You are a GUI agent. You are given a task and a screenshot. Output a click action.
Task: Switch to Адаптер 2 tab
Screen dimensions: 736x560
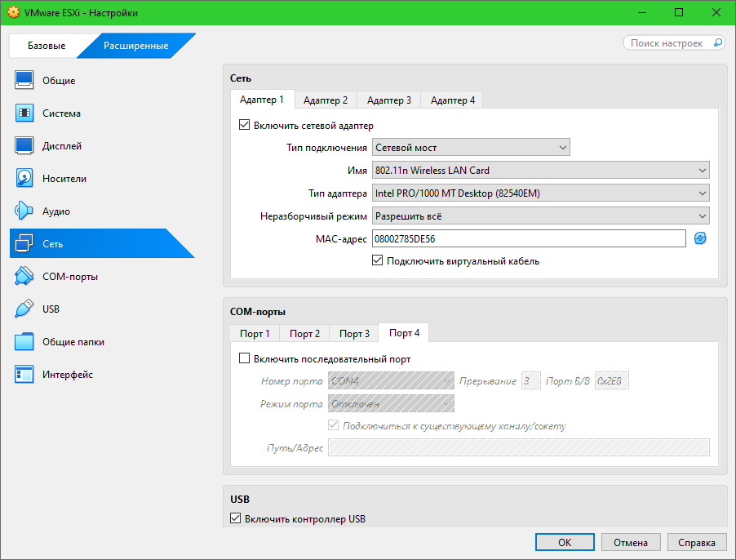coord(326,100)
